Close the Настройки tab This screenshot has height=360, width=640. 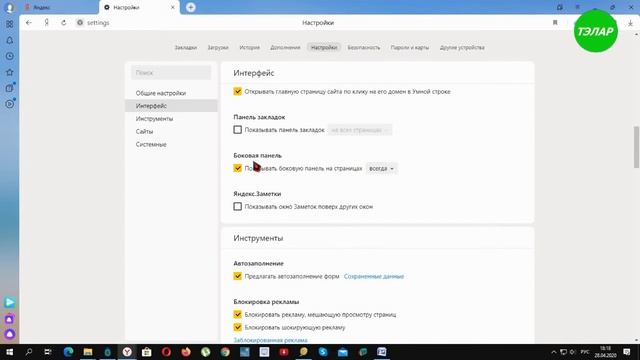click(173, 7)
